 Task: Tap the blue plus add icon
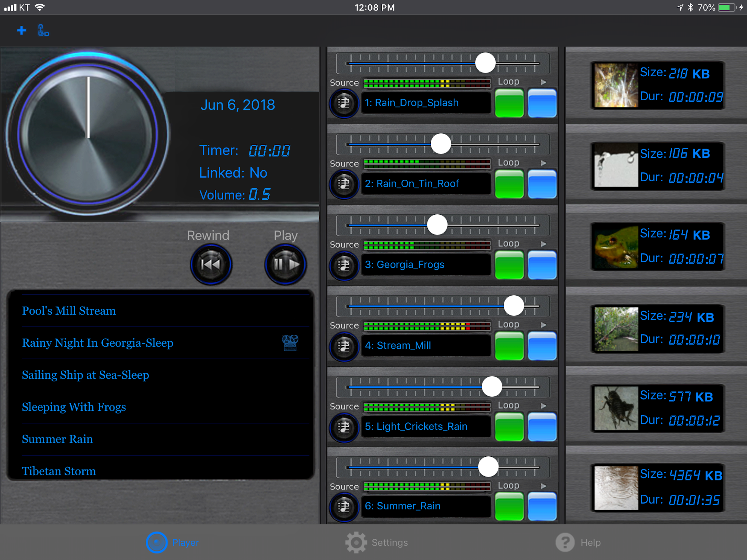point(22,30)
